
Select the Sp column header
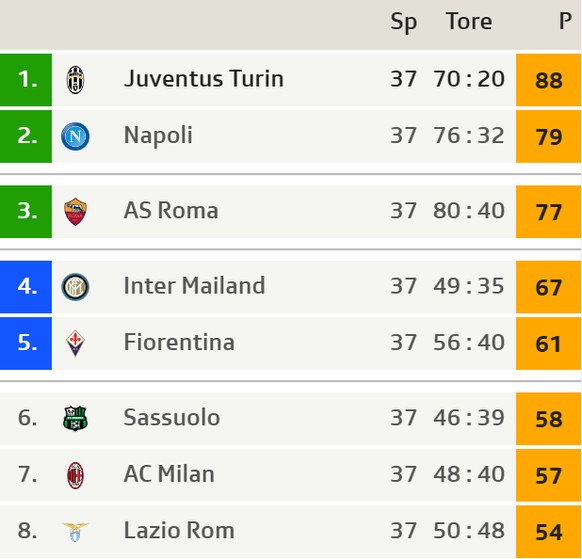click(403, 22)
